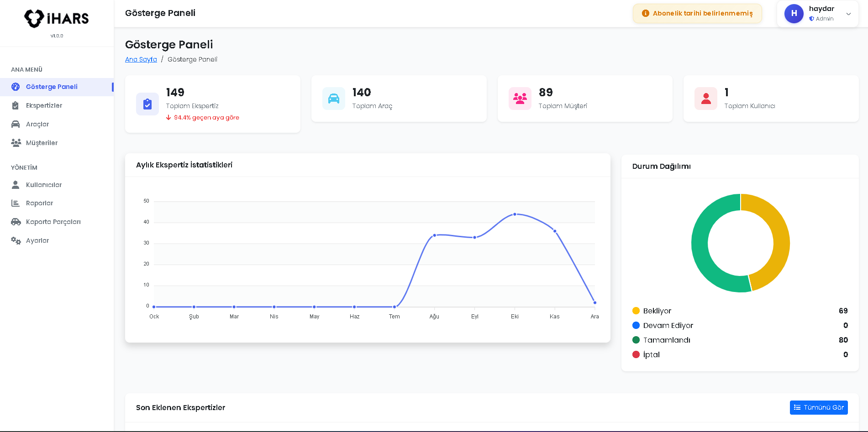The image size is (868, 432).
Task: Click the Eki data point on line chart
Action: [x=515, y=214]
